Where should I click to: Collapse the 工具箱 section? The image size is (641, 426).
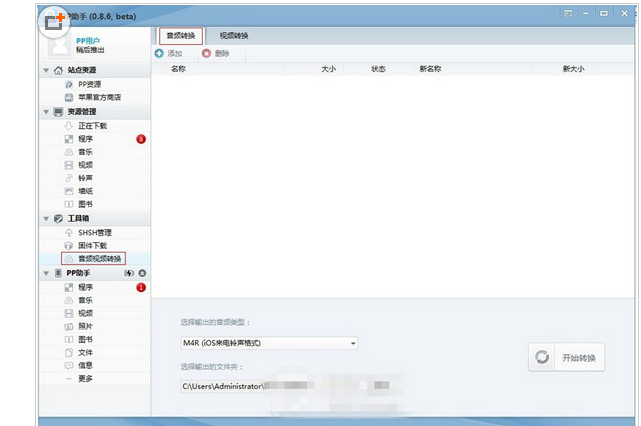click(46, 219)
